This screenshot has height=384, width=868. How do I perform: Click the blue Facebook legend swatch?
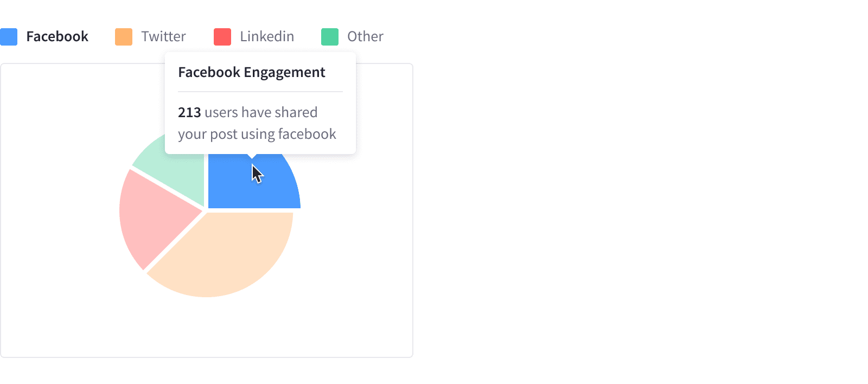coord(9,37)
